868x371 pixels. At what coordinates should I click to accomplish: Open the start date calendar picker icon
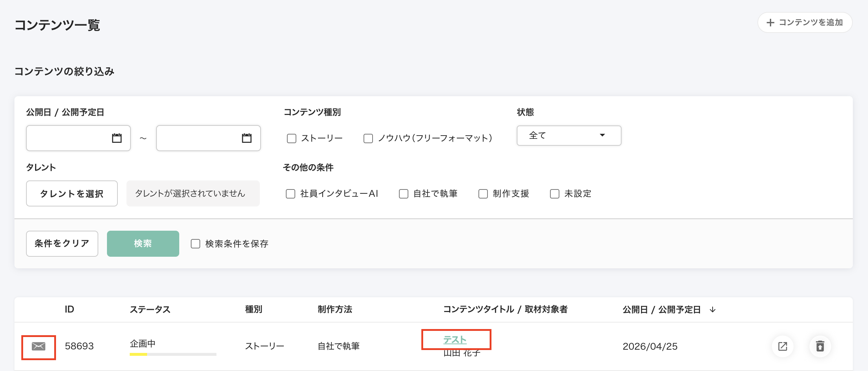point(117,138)
